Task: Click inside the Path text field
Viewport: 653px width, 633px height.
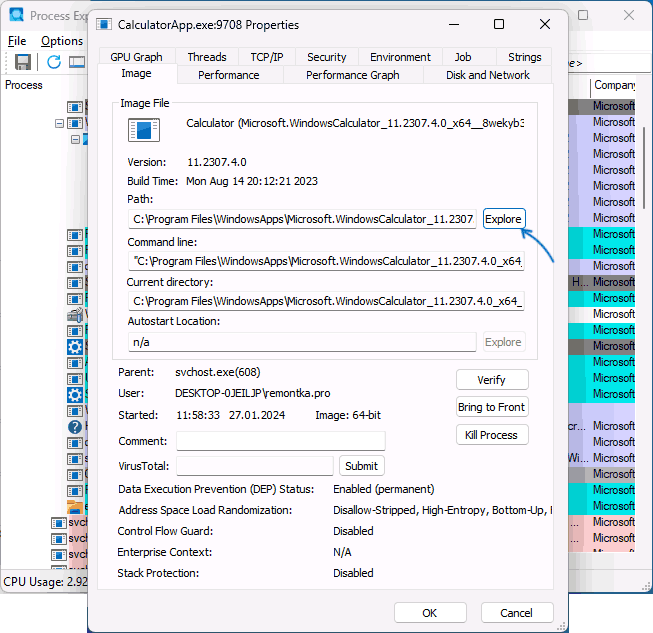Action: coord(302,219)
